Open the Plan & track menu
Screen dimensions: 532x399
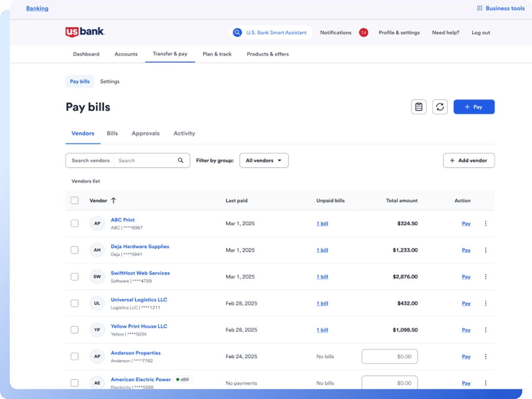click(x=217, y=54)
